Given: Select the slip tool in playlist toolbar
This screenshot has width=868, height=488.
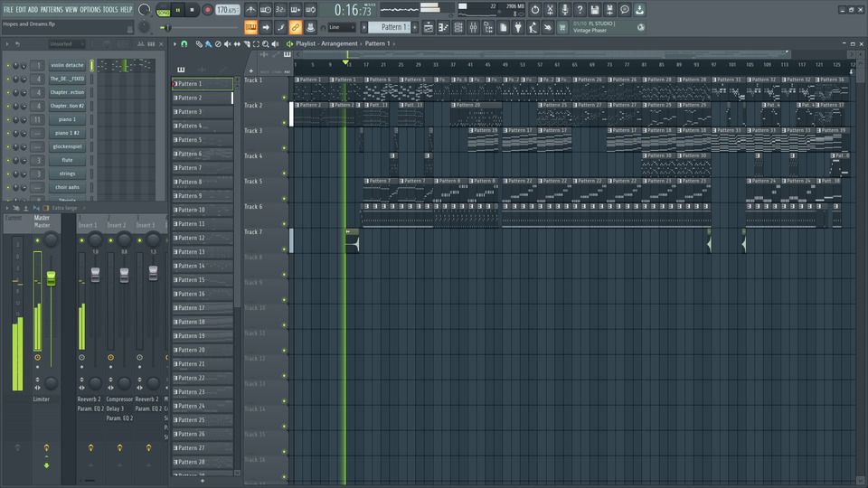Looking at the screenshot, I should (237, 43).
